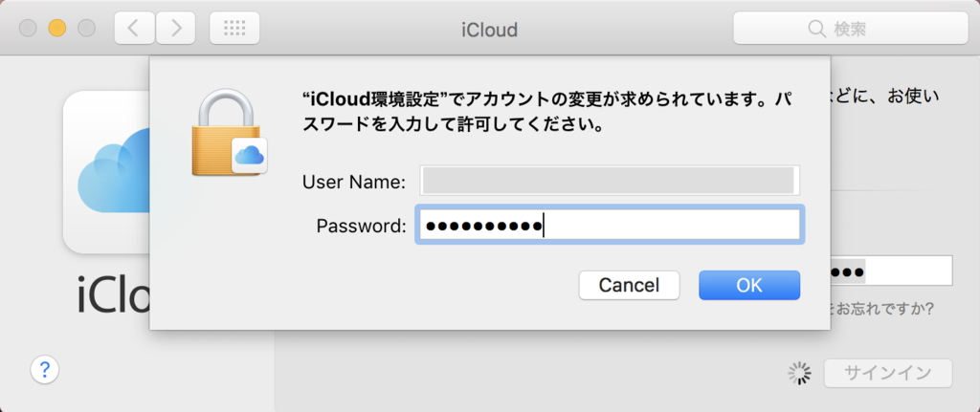Image resolution: width=980 pixels, height=412 pixels.
Task: Click the サインイン sign-in button
Action: point(887,374)
